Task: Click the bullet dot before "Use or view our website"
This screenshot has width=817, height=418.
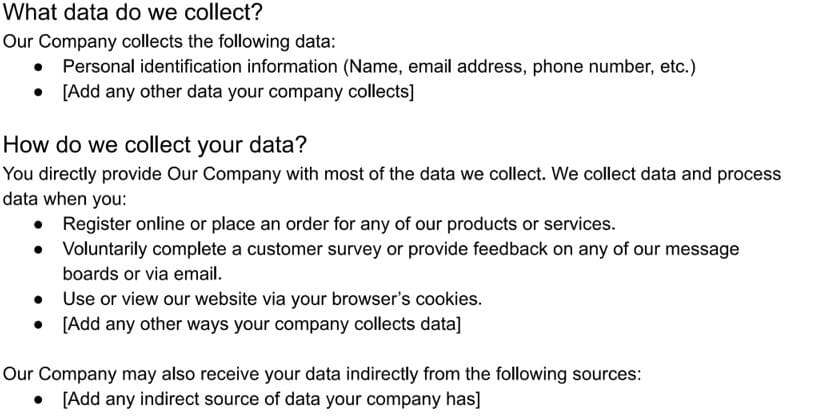Action: (38, 299)
